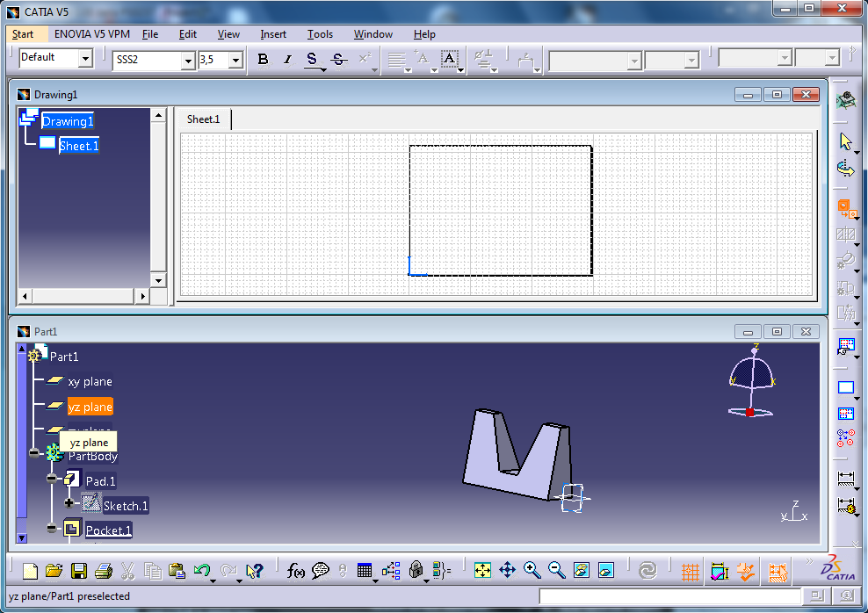
Task: Toggle the sketcher Grid icon
Action: click(x=691, y=572)
